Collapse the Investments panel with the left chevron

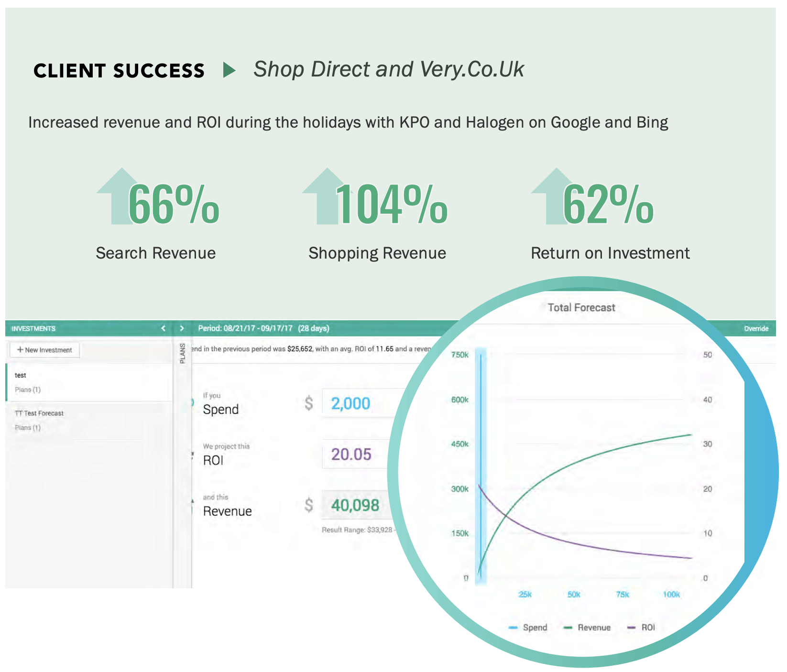[164, 328]
